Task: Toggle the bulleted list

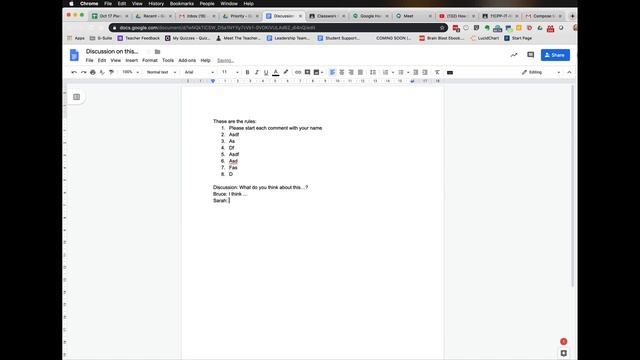Action: click(x=401, y=72)
